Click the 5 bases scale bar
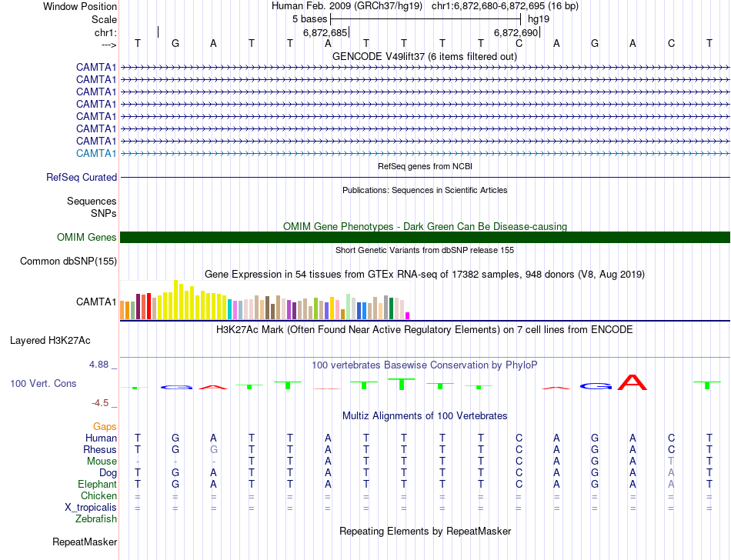This screenshot has height=560, width=731. pyautogui.click(x=426, y=19)
